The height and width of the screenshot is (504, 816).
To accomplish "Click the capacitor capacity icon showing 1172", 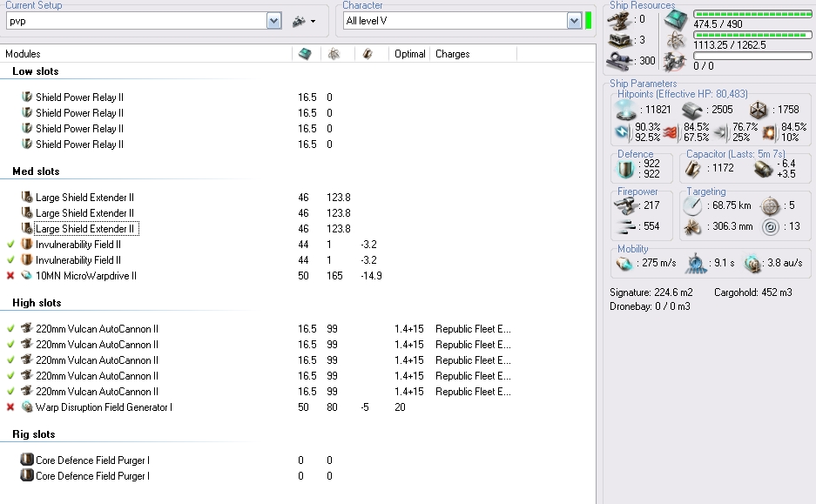I will (x=692, y=169).
